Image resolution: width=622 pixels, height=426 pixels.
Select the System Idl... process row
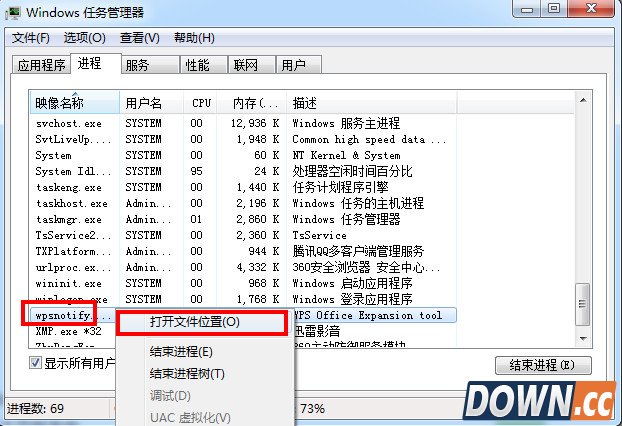pyautogui.click(x=243, y=171)
